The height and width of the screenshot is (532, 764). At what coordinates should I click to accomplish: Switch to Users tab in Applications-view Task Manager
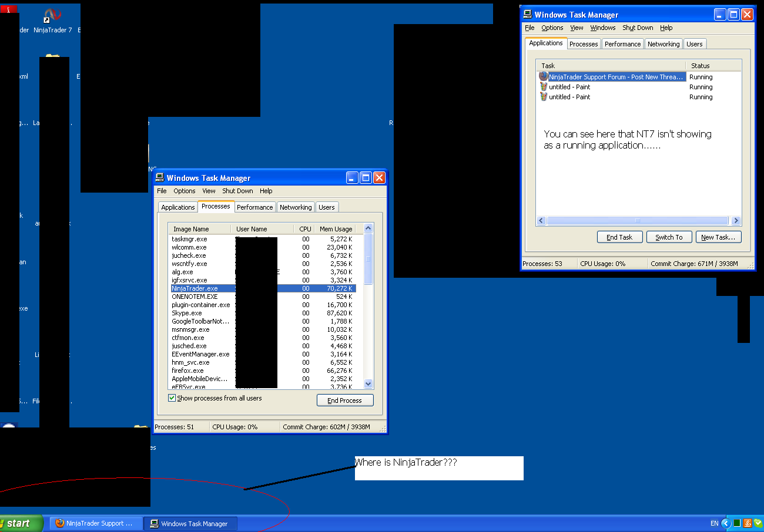(695, 44)
